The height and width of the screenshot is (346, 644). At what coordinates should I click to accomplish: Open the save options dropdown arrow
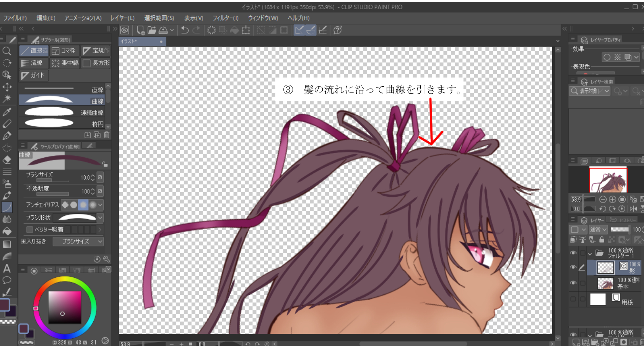point(172,30)
